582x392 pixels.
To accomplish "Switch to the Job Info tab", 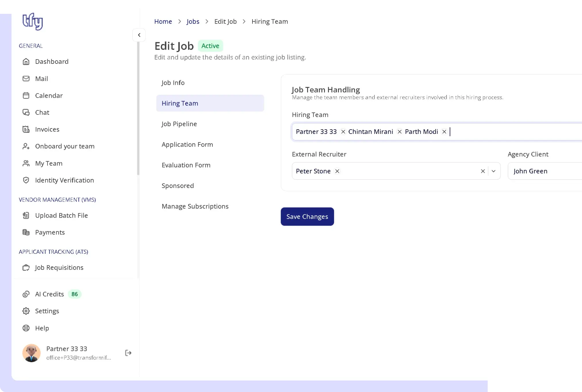I will (173, 82).
